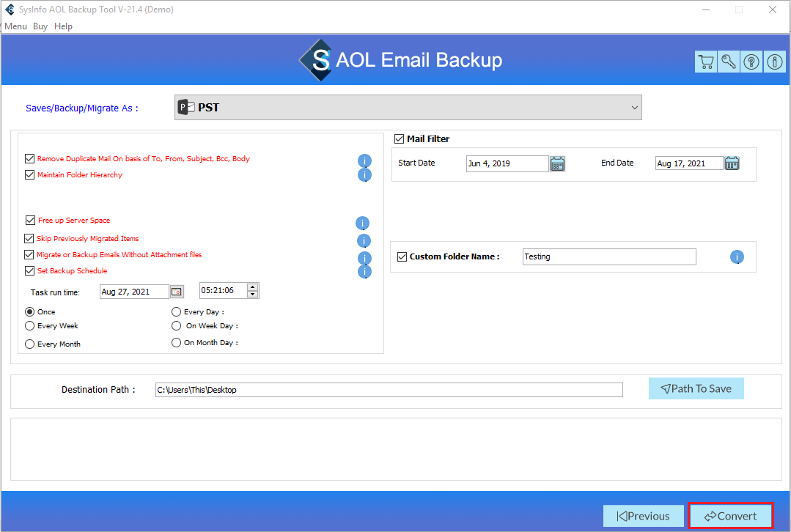Show info for Skip Previously Migrated Items
This screenshot has width=791, height=532.
364,240
